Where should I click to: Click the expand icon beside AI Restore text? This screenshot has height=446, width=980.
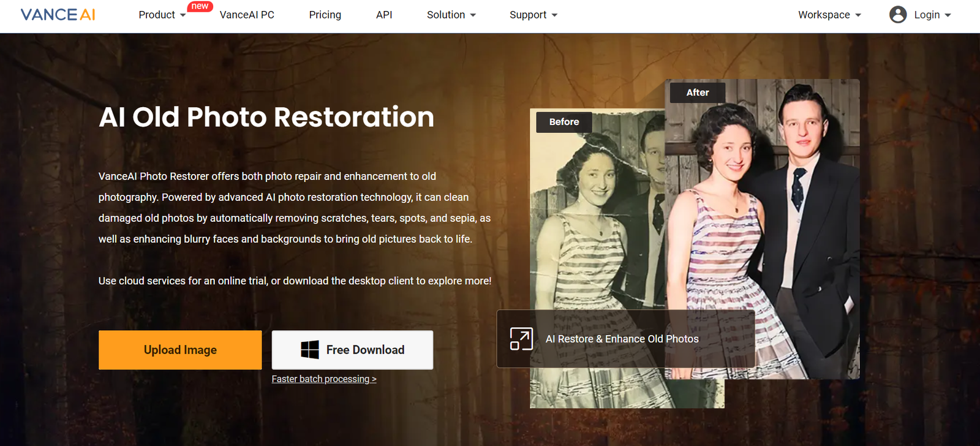521,339
